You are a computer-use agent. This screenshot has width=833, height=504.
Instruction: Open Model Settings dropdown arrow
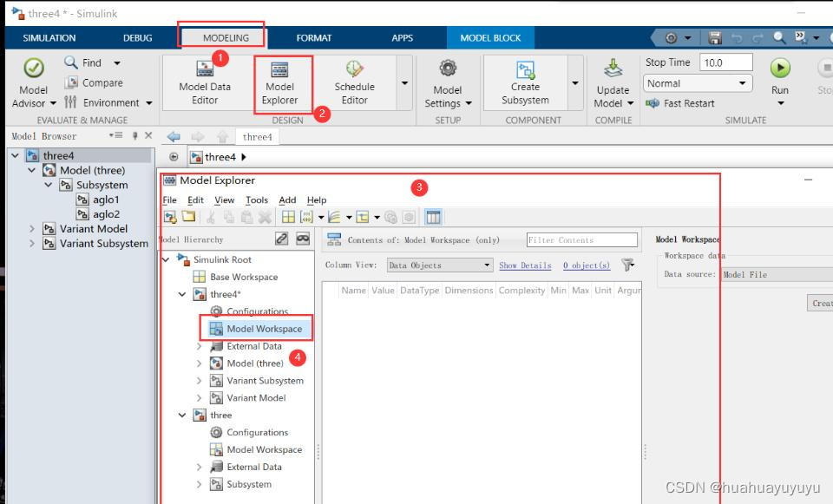coord(469,103)
